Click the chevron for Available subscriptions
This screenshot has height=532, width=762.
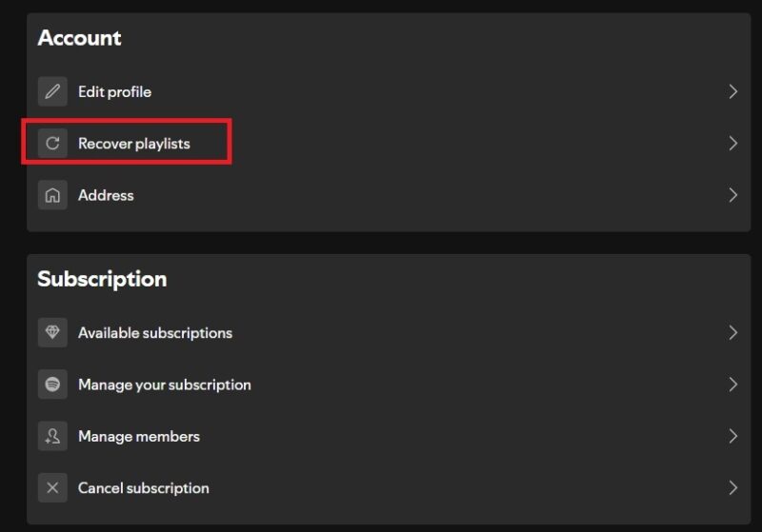732,333
